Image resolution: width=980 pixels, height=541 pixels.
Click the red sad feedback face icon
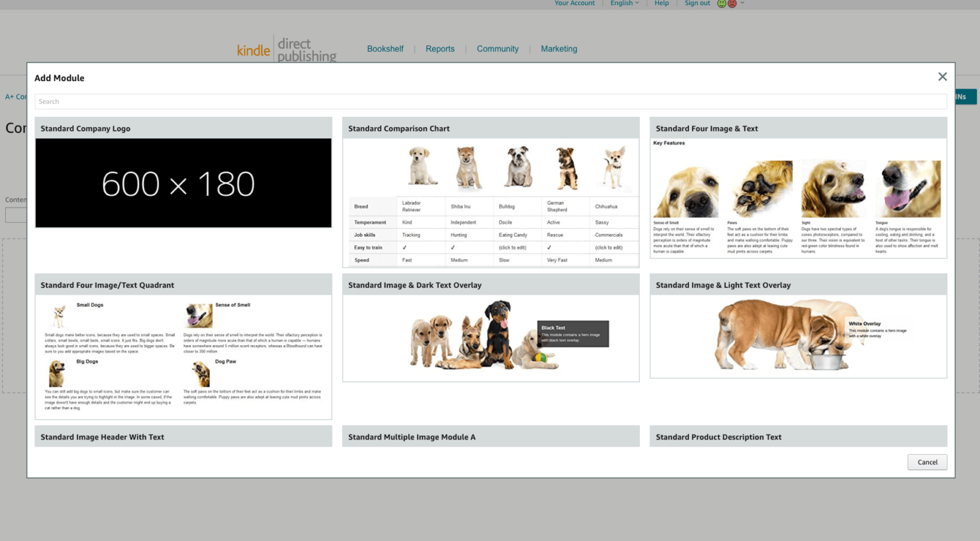(x=732, y=4)
